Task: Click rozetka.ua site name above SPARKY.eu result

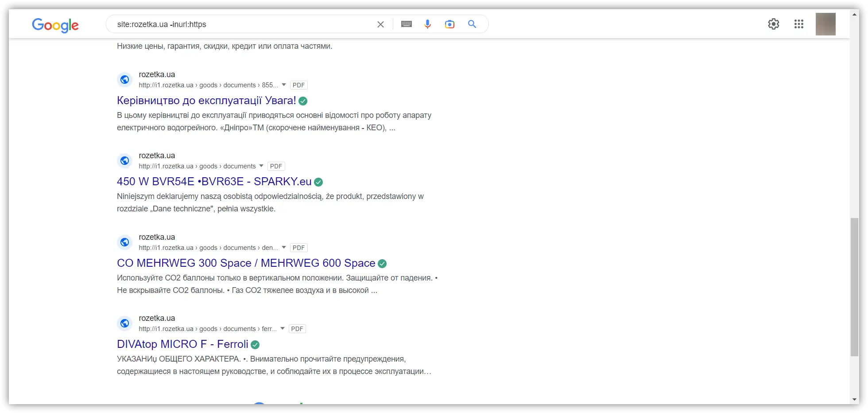Action: pos(157,156)
